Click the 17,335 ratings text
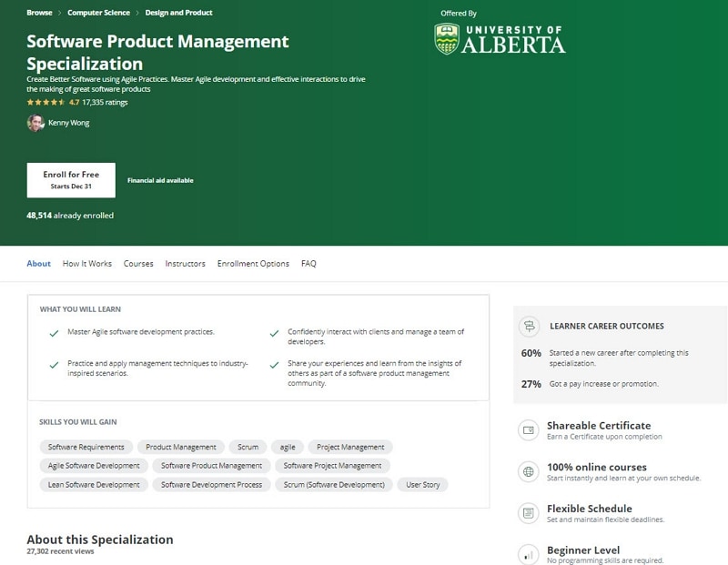 105,102
